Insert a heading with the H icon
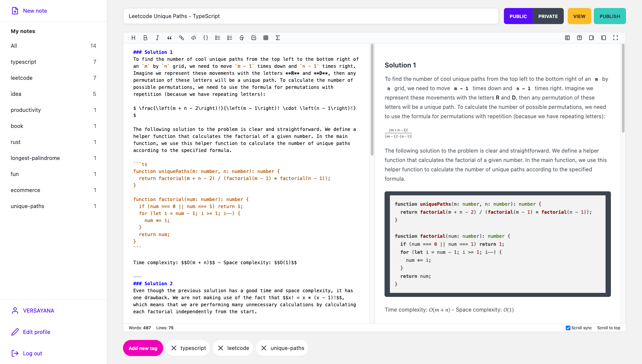 click(133, 38)
